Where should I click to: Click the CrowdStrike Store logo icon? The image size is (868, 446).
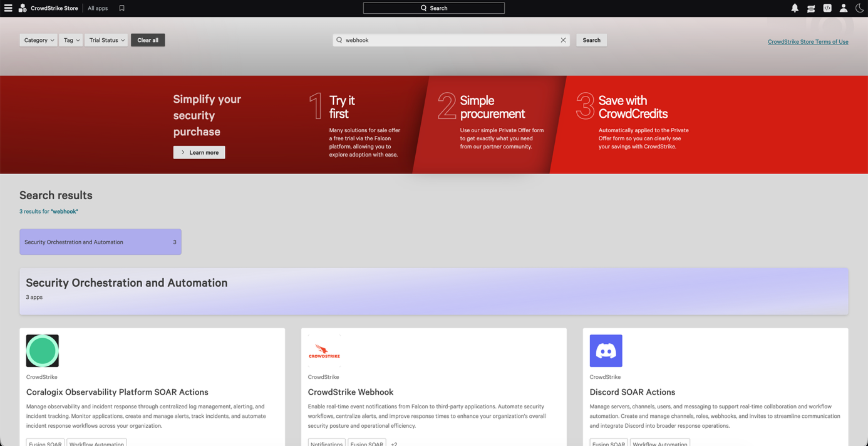(x=23, y=8)
